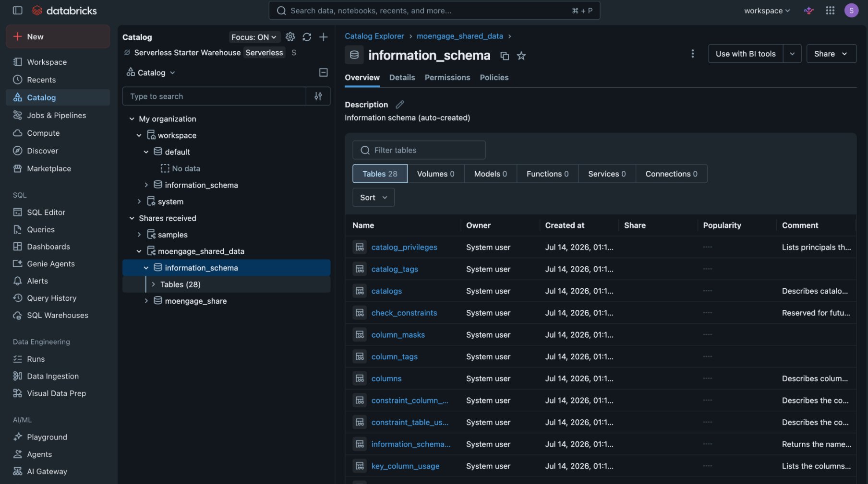Add new catalog item with plus icon
Image resolution: width=868 pixels, height=484 pixels.
click(324, 37)
